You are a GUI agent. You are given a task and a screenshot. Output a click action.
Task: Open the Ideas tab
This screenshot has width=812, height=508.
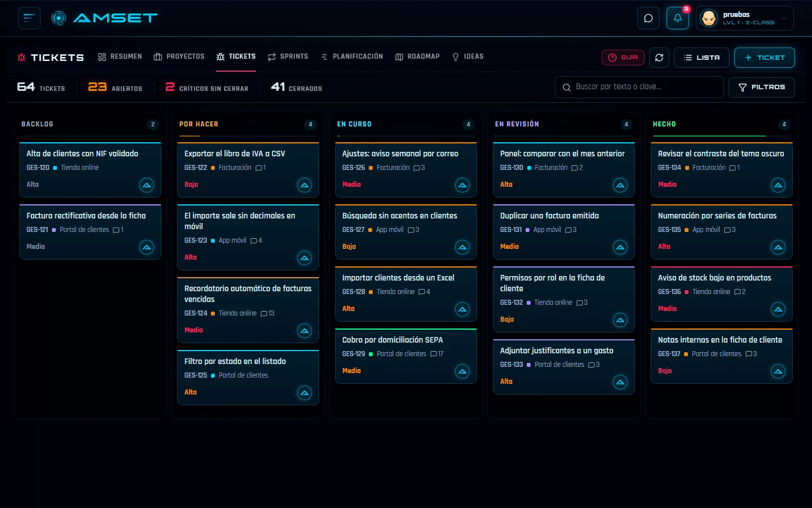pos(468,56)
